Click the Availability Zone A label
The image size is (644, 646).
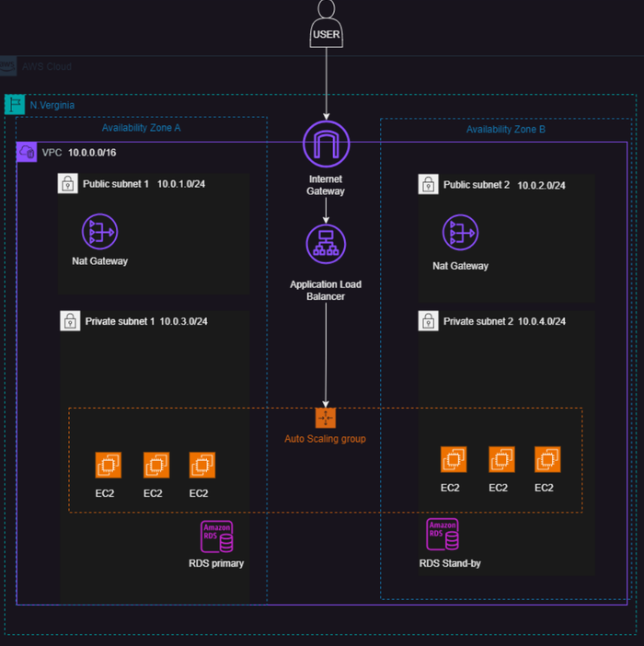tap(142, 128)
